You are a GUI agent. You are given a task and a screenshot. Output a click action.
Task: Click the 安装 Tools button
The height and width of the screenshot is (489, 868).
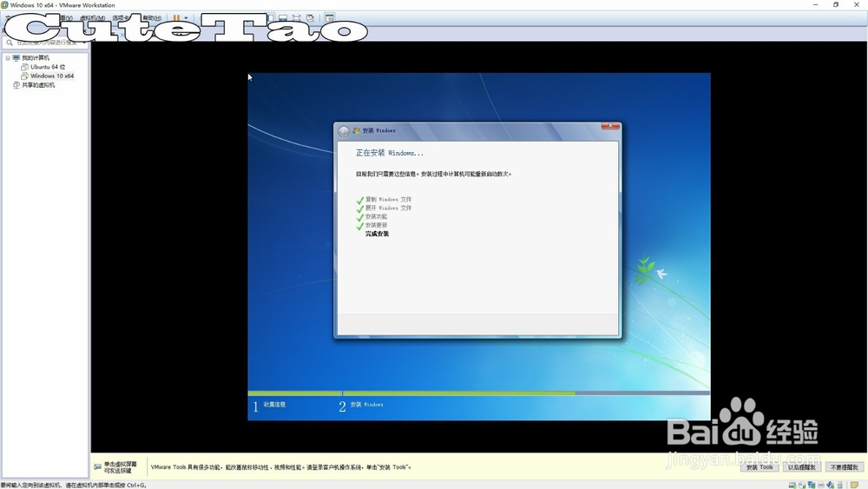coord(759,467)
